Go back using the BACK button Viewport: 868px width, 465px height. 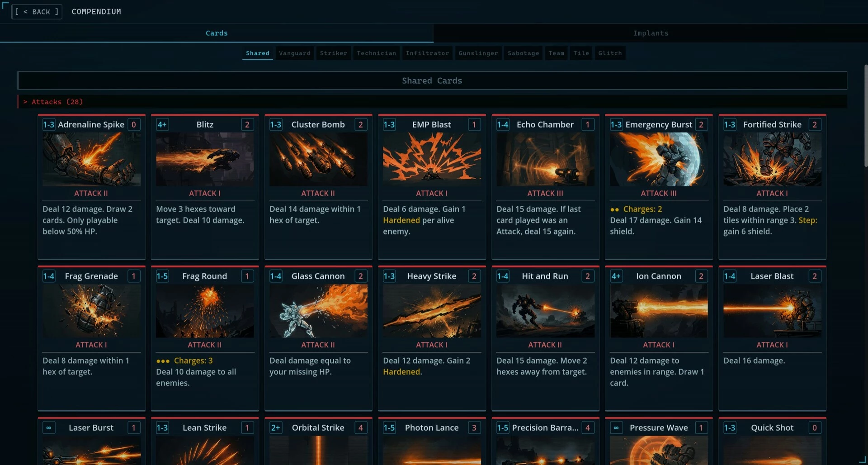(37, 12)
